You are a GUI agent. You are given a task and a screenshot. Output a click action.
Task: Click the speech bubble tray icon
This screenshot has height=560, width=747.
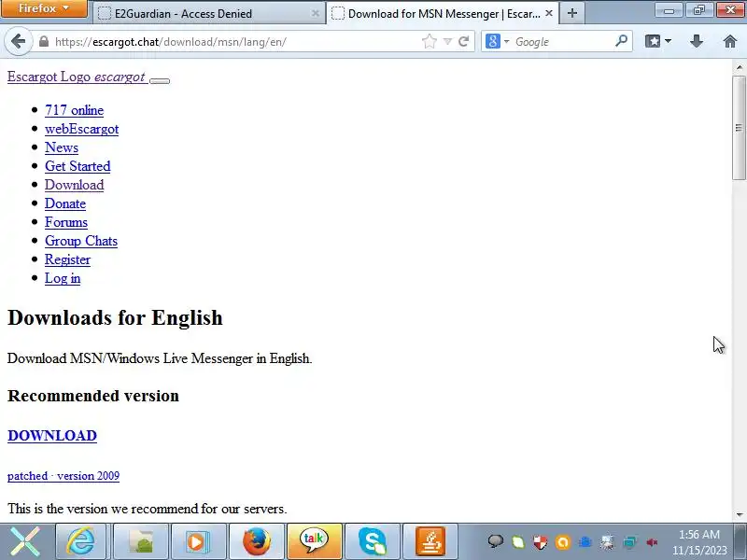pos(496,542)
